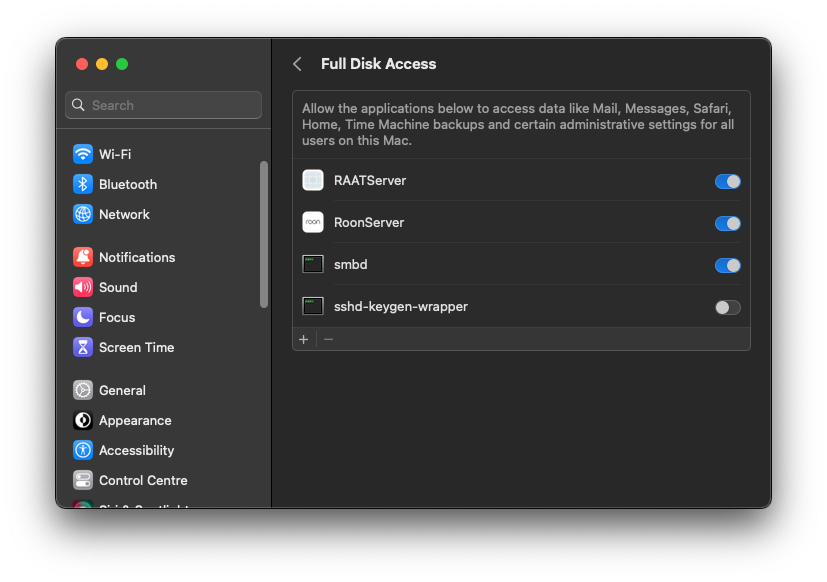
Task: Turn off RoonServer disk access
Action: tap(727, 223)
